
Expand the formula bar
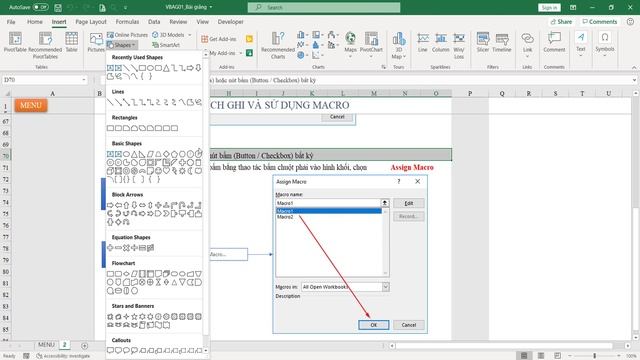pos(634,80)
